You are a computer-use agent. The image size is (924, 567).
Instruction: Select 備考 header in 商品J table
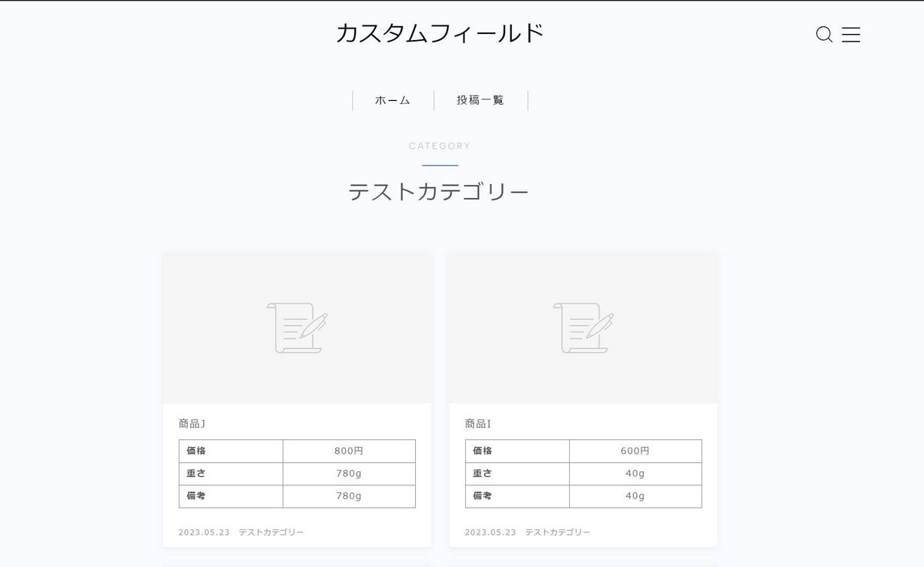(231, 496)
